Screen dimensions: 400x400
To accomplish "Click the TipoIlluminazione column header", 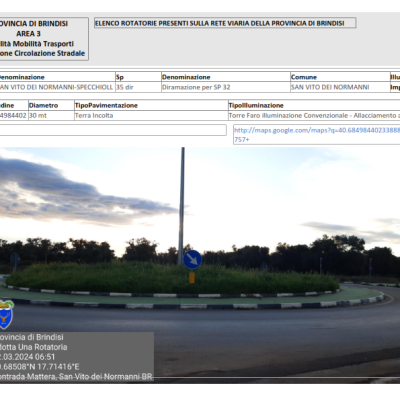I will [314, 105].
